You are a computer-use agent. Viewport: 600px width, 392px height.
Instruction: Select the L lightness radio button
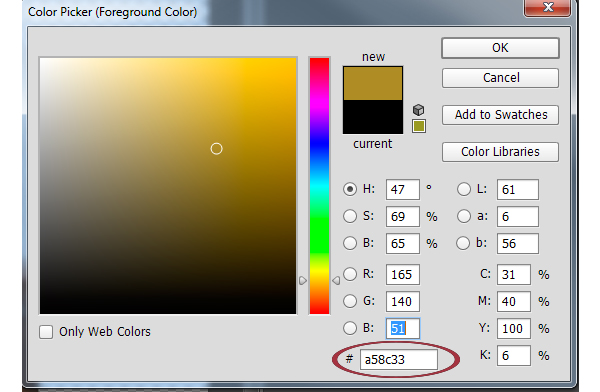click(x=464, y=189)
